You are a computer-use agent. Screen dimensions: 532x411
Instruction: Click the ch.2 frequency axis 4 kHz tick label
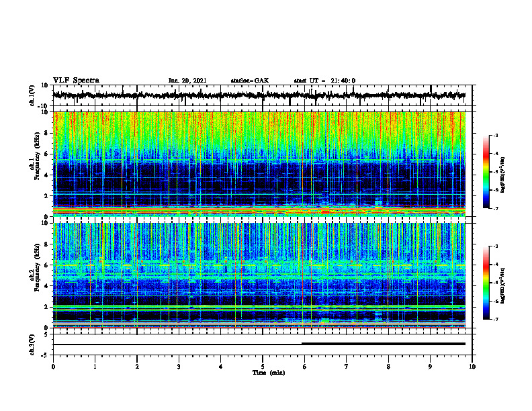tap(46, 286)
